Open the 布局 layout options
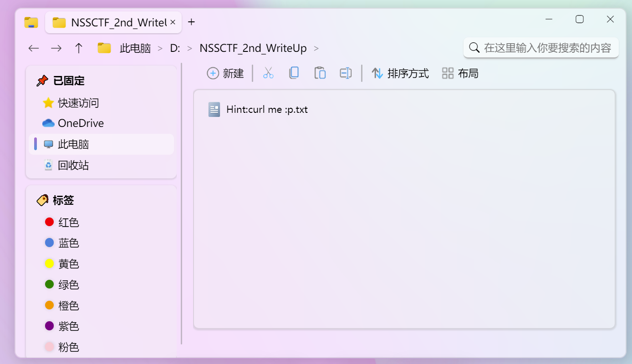 click(460, 73)
